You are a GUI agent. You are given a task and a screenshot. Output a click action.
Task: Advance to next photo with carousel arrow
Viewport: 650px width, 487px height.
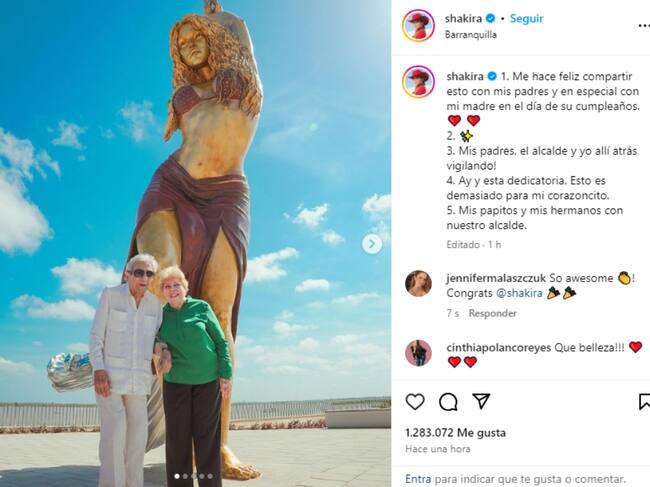(372, 244)
